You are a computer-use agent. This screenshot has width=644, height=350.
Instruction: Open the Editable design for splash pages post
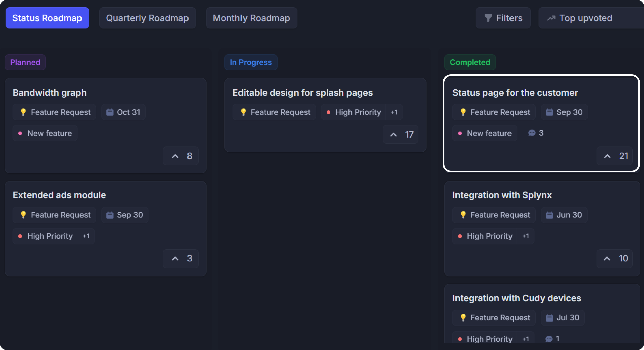point(303,93)
